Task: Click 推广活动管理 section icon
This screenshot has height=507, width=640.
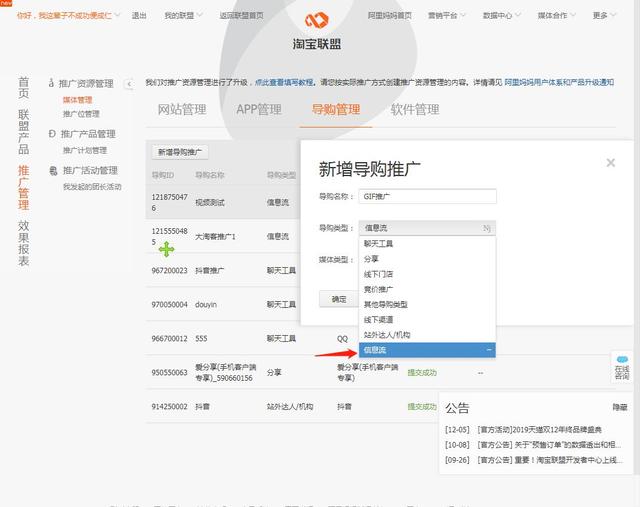Action: pos(53,171)
